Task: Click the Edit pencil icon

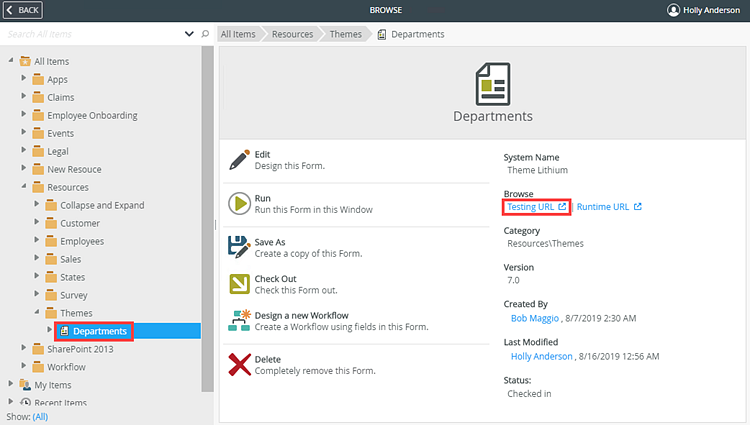Action: 239,160
